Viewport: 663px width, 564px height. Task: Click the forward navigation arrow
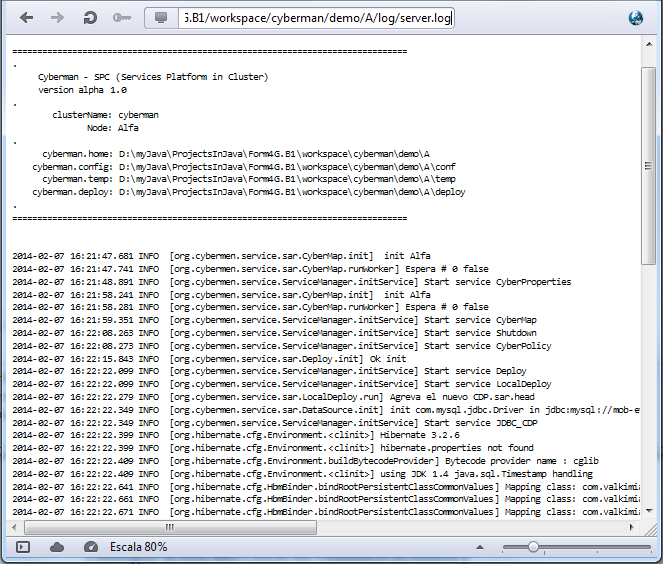tap(57, 18)
